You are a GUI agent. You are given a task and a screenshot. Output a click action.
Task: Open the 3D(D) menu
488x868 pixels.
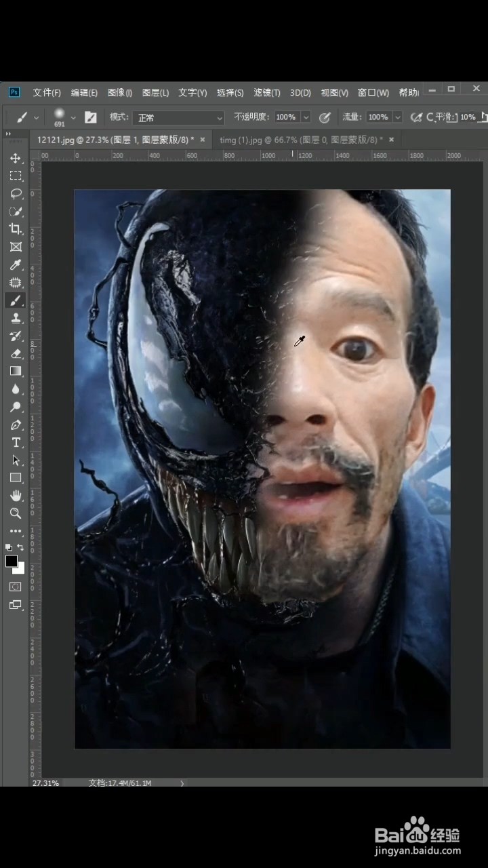300,93
